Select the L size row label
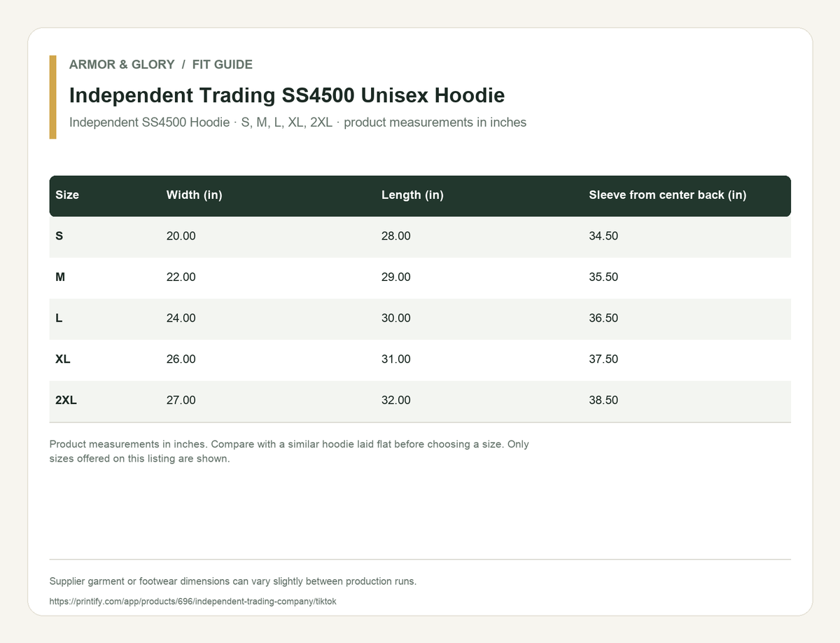The width and height of the screenshot is (840, 643). point(59,319)
